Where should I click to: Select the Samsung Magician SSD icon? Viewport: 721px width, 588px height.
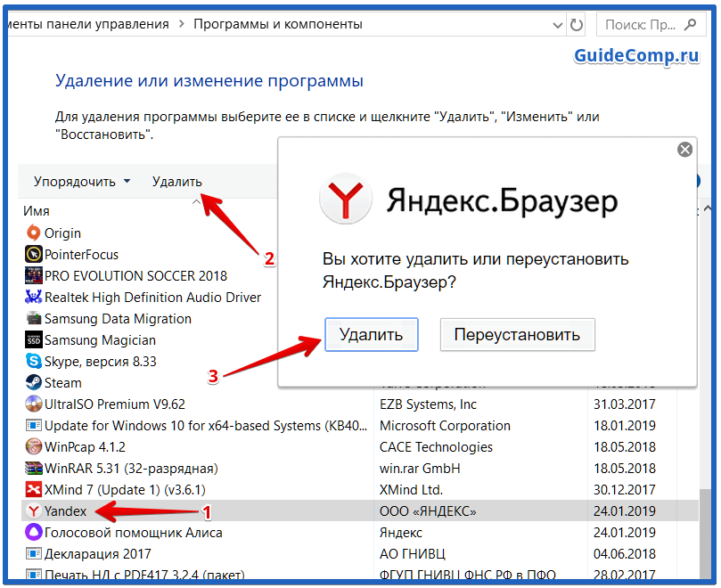pos(33,340)
